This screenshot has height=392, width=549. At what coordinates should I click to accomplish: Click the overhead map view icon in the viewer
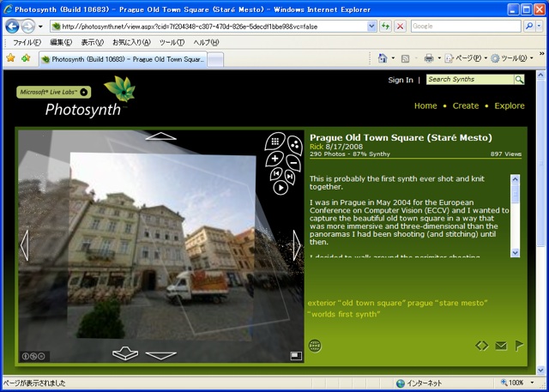[125, 353]
